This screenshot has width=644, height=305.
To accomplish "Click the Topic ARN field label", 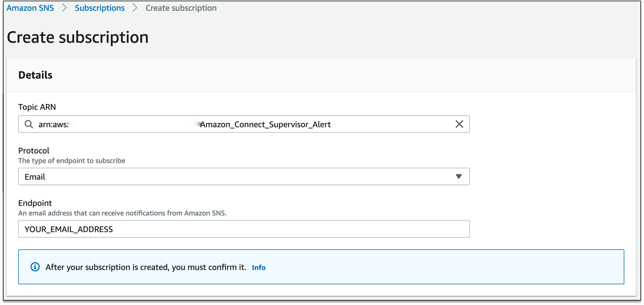I will click(37, 107).
